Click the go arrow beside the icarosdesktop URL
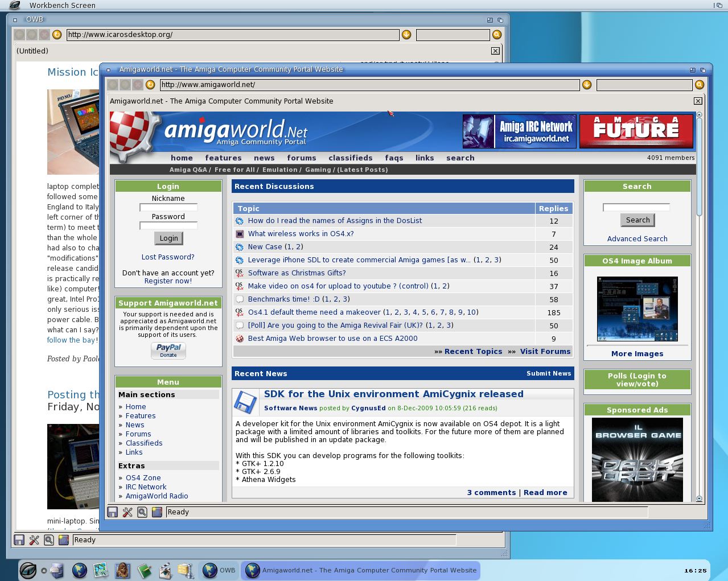Screen dimensions: 728x581 coord(406,35)
